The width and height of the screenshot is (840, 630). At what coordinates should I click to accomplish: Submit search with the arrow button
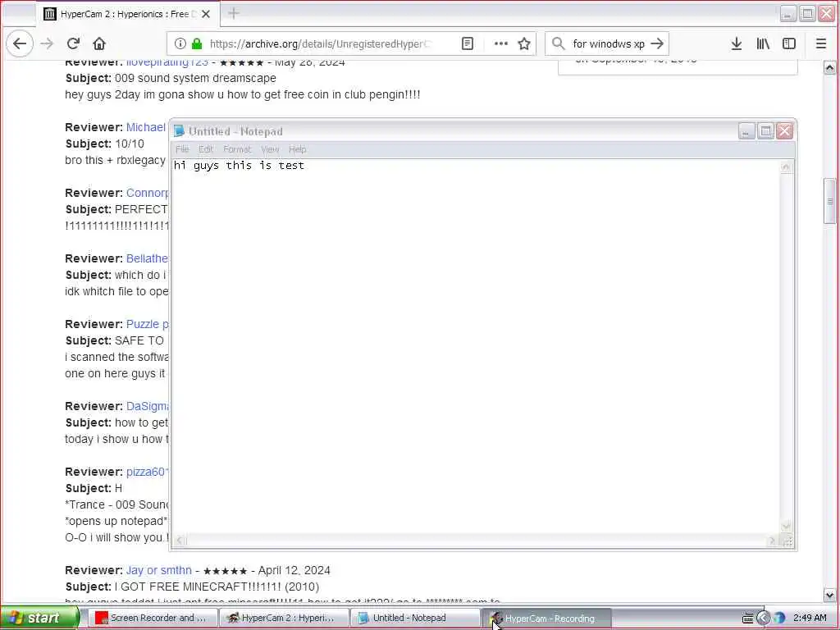coord(657,44)
